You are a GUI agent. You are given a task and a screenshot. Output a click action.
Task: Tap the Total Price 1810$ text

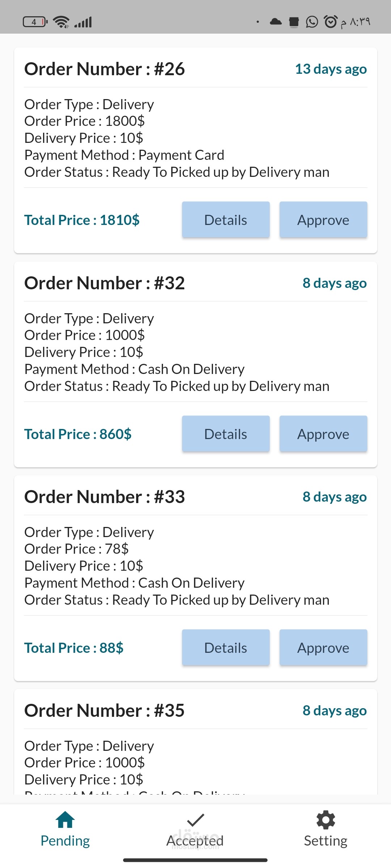[82, 220]
